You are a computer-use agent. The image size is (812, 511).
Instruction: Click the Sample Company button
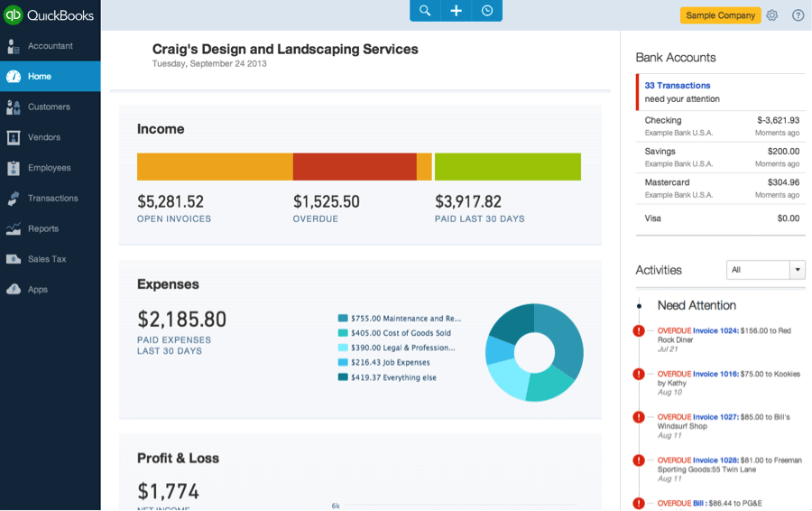click(x=720, y=15)
